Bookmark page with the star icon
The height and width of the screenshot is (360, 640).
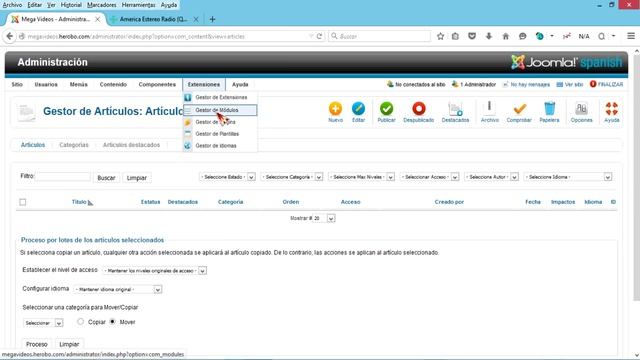click(x=440, y=36)
